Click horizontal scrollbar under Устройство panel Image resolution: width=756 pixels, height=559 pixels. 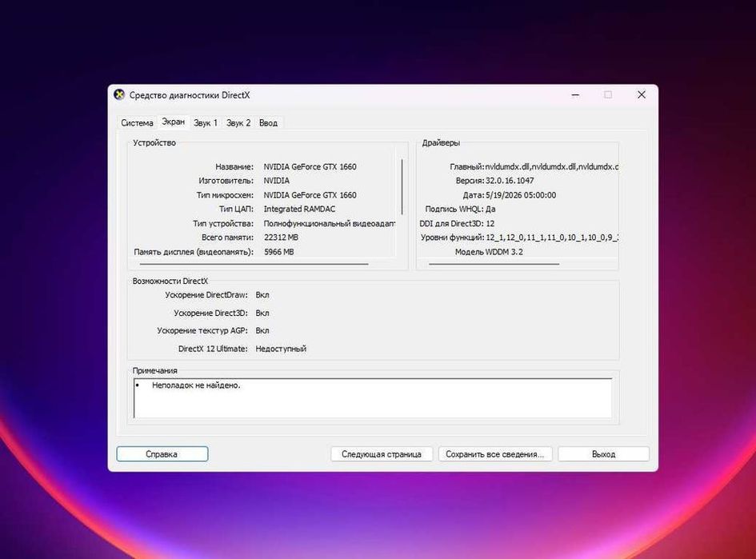[254, 264]
